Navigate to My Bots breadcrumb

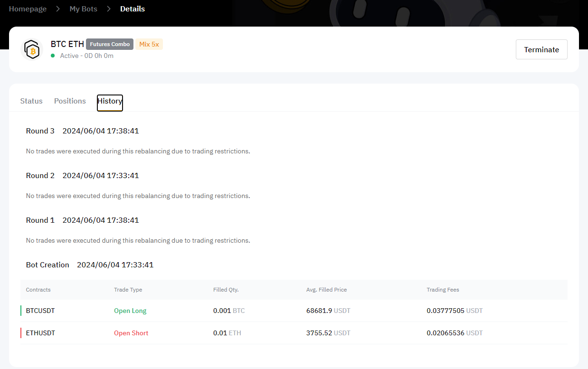(83, 9)
